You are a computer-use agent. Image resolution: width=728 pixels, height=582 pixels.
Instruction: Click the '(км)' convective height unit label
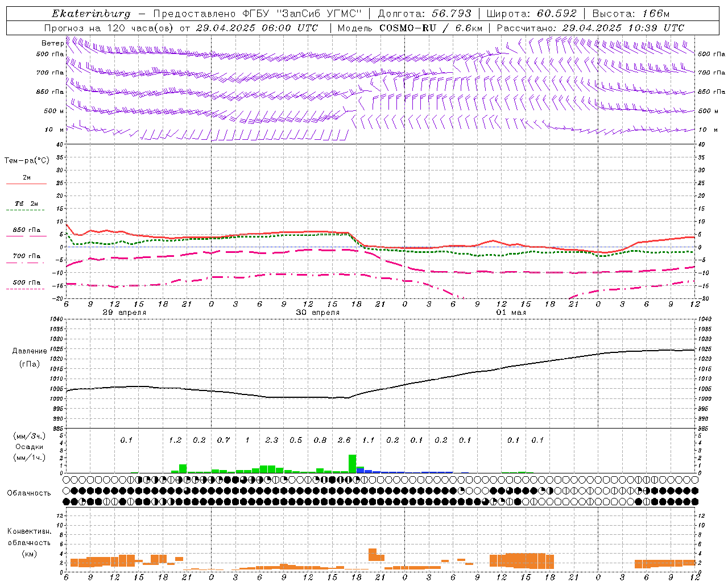coord(29,554)
